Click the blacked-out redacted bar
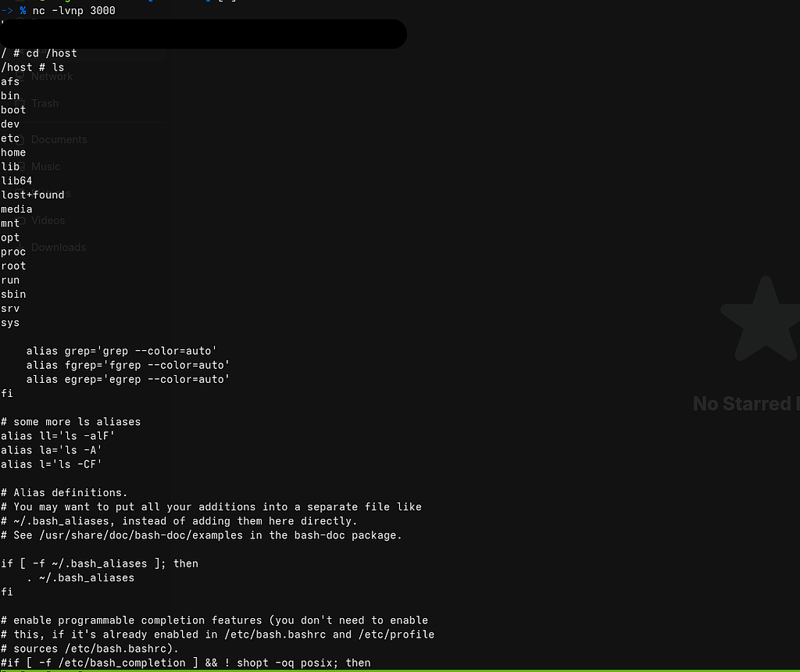 point(203,34)
